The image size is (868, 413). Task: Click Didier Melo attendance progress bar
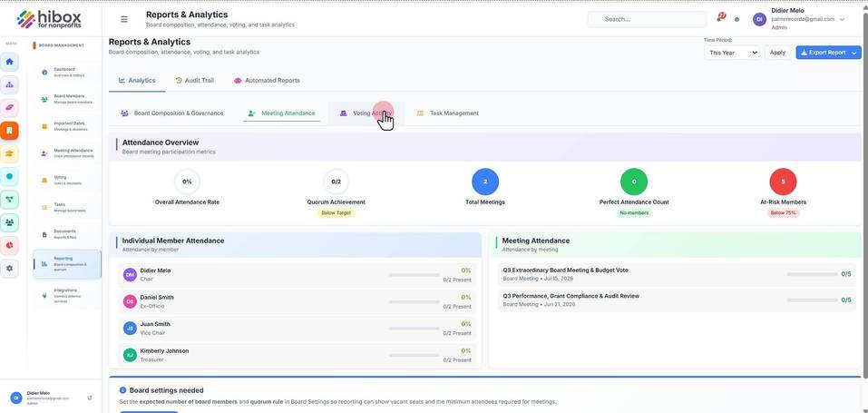pos(414,275)
